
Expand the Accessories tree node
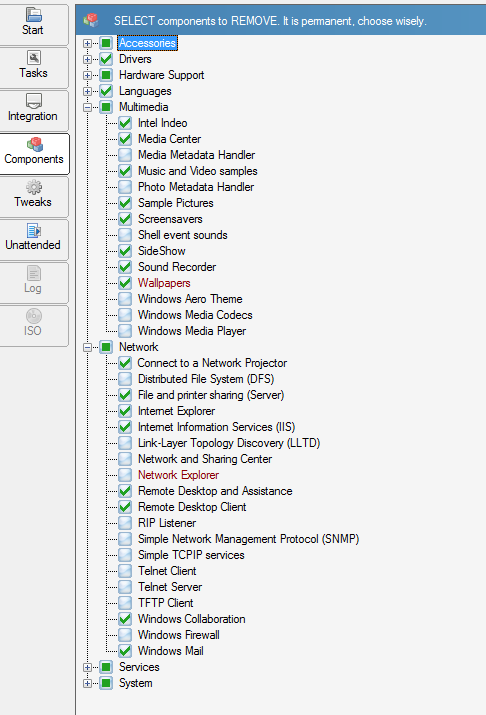(87, 43)
